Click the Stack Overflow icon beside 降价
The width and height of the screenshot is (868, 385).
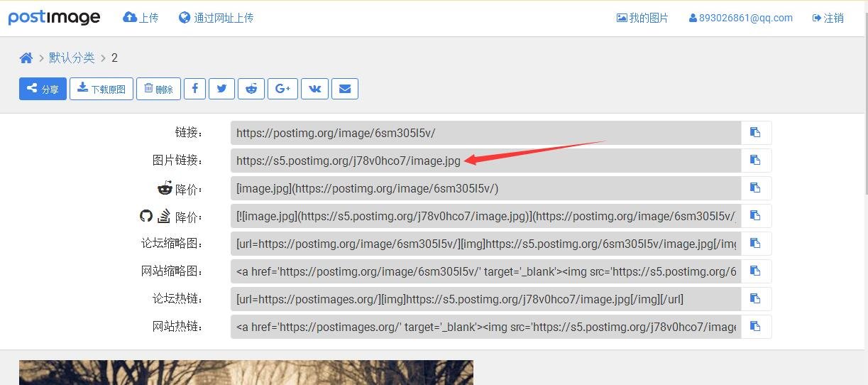[x=164, y=215]
